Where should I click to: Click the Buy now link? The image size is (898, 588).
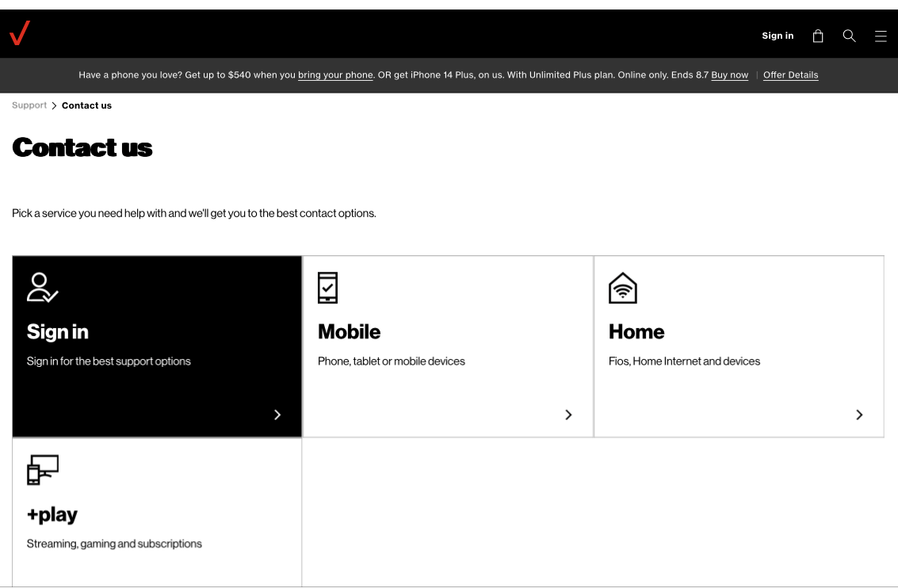point(729,75)
